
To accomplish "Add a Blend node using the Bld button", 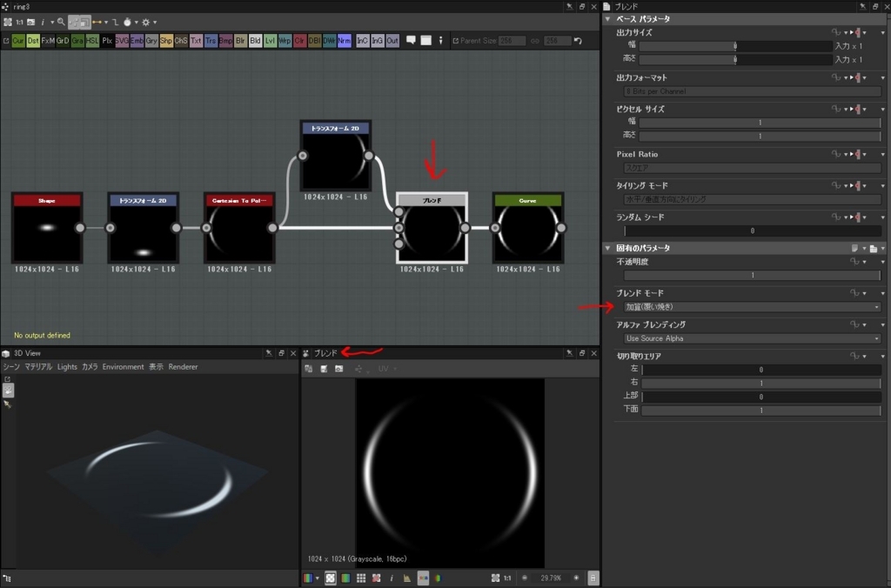I will pyautogui.click(x=255, y=41).
